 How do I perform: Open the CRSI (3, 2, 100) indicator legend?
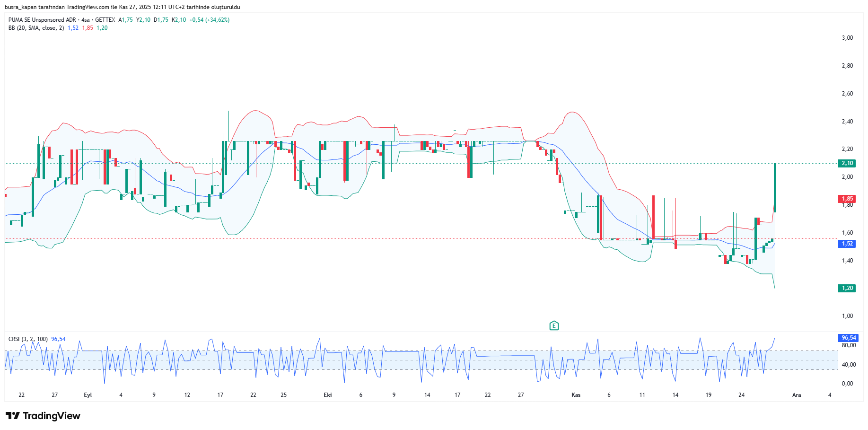point(28,339)
